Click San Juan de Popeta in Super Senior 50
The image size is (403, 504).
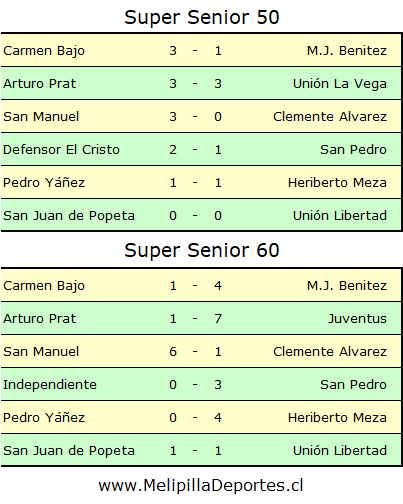point(69,216)
